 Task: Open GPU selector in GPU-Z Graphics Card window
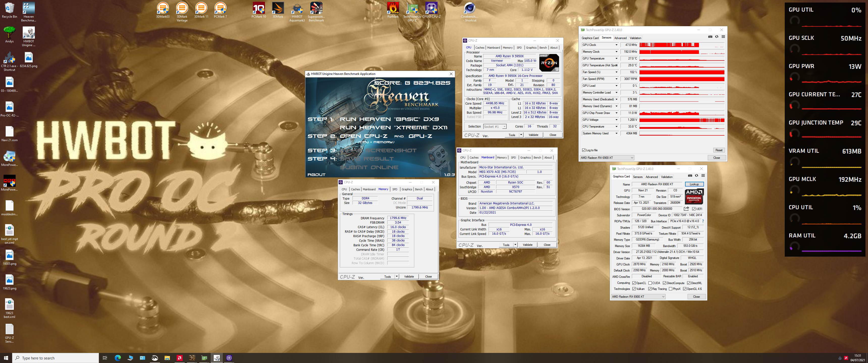638,297
